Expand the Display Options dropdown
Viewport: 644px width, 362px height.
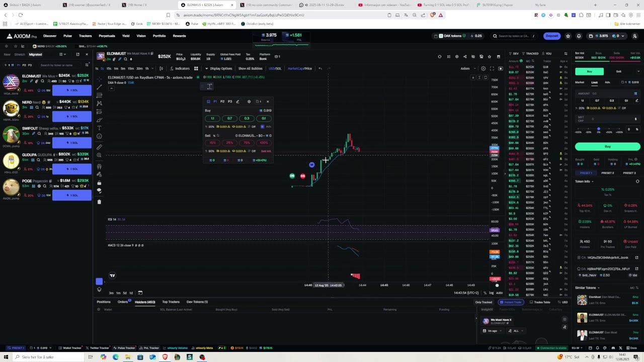pyautogui.click(x=219, y=68)
